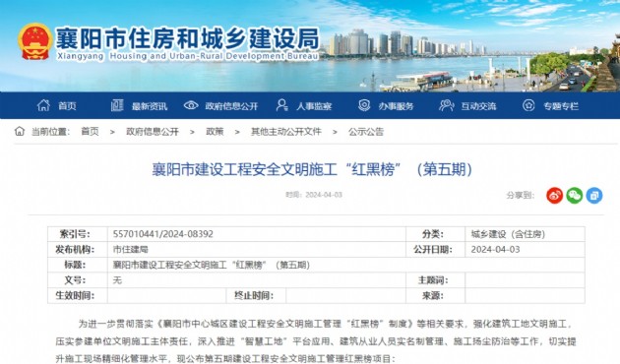Share article via WeChat icon
620x364 pixels.
574,195
